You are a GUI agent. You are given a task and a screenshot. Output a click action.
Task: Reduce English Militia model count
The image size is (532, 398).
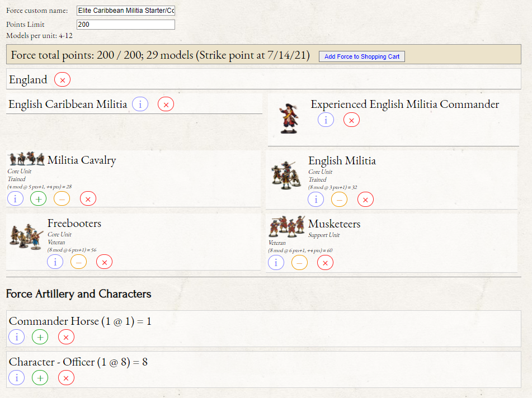tap(339, 199)
